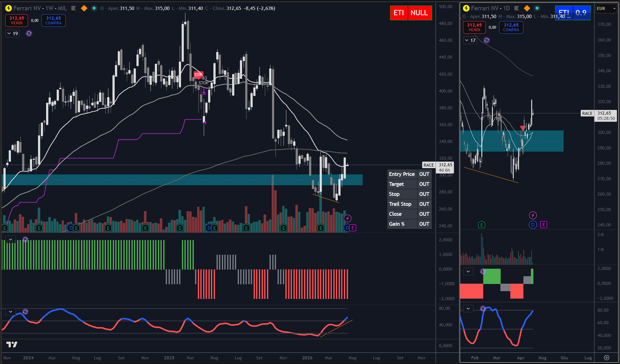Toggle the green market status dot on daily chart

click(x=537, y=8)
